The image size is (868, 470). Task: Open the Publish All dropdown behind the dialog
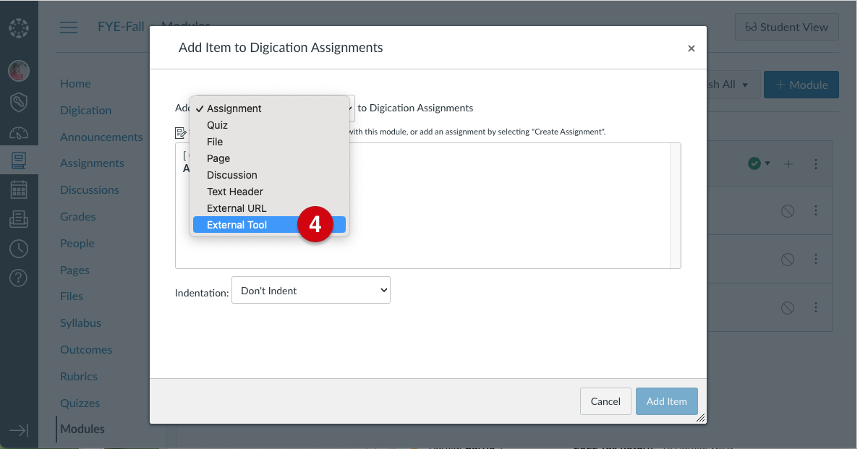click(733, 85)
